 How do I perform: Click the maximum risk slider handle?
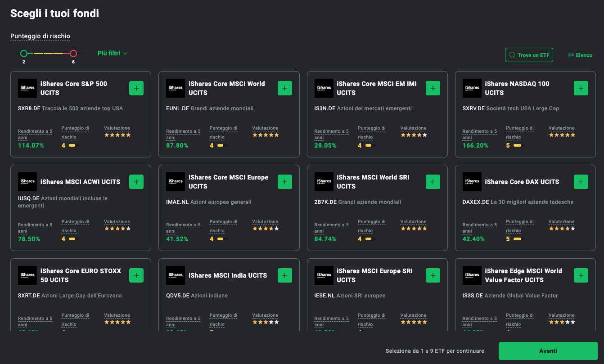coord(73,54)
